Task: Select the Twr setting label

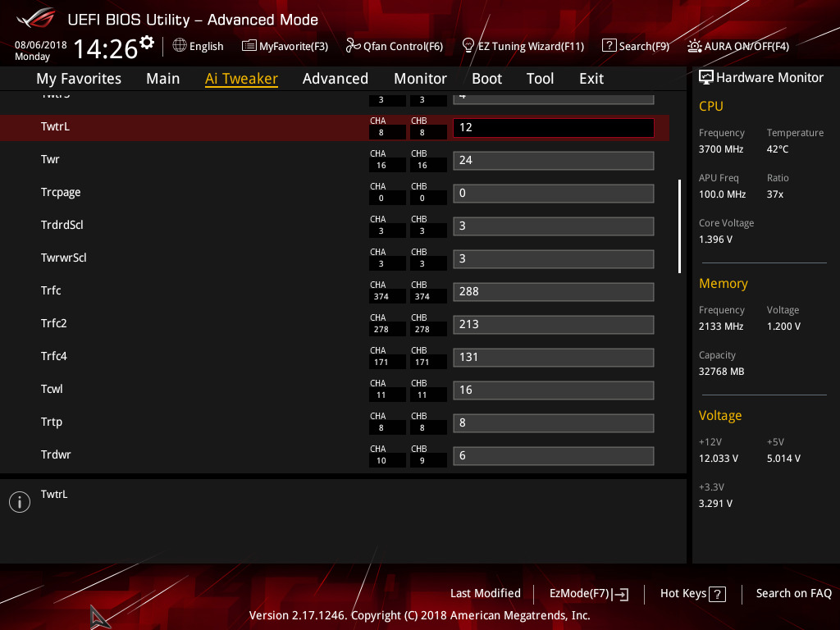Action: coord(50,159)
